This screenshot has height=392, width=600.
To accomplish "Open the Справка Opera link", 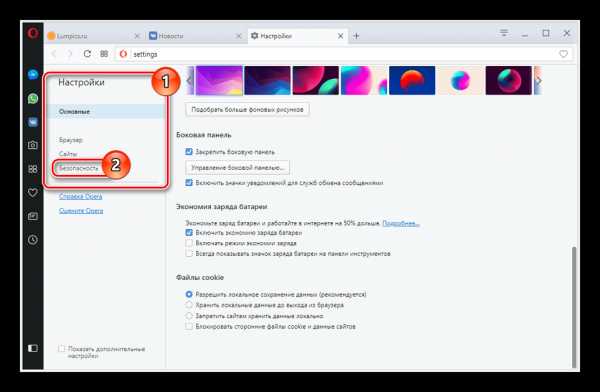I will [81, 196].
